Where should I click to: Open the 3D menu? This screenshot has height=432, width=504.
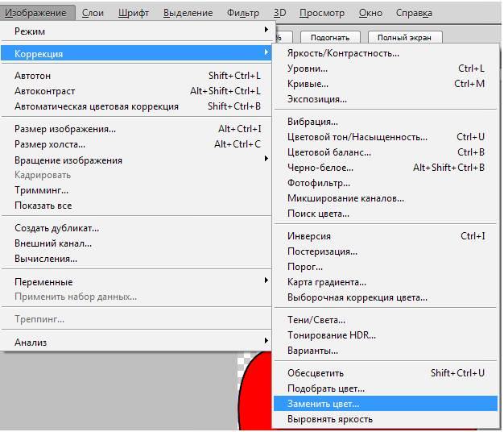tap(279, 13)
